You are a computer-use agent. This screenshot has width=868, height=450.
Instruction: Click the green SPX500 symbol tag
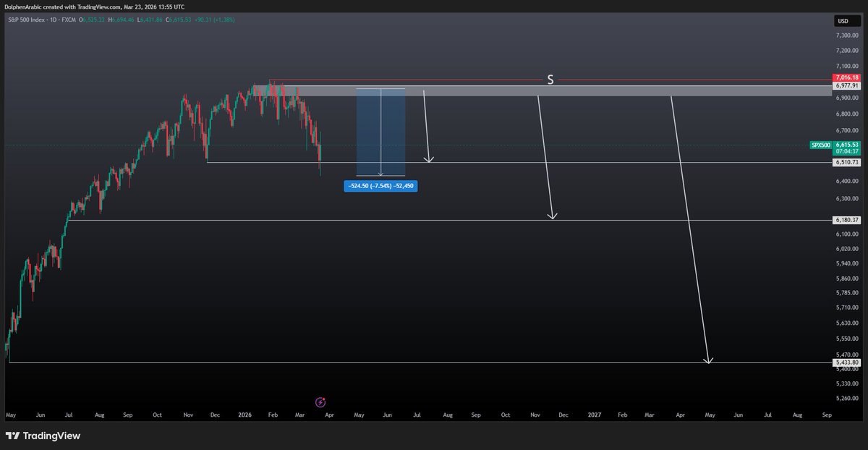coord(820,145)
